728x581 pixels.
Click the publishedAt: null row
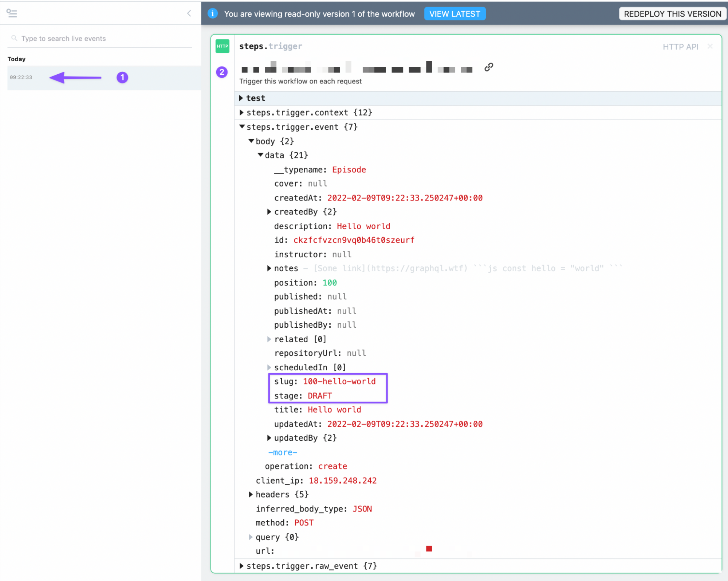pos(315,311)
